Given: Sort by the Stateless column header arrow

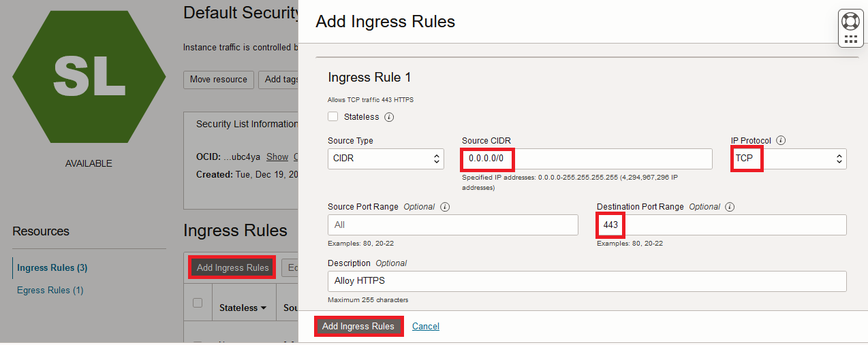Looking at the screenshot, I should click(x=263, y=308).
